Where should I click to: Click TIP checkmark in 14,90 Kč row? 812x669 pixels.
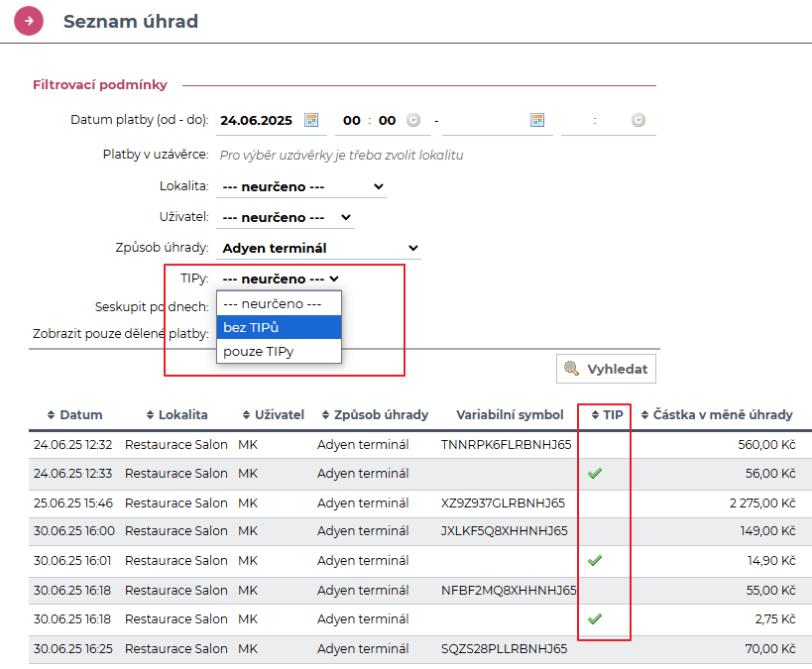click(x=595, y=560)
